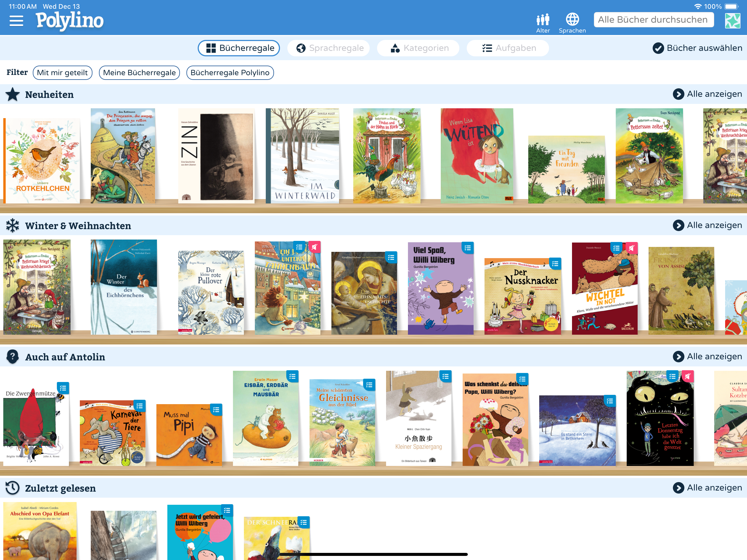Click the Zuletzt gelesen shelf heading
Image resolution: width=747 pixels, height=560 pixels.
60,488
